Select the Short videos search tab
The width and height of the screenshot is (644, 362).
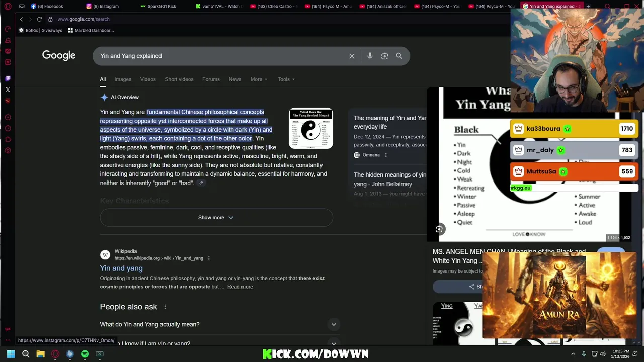179,79
